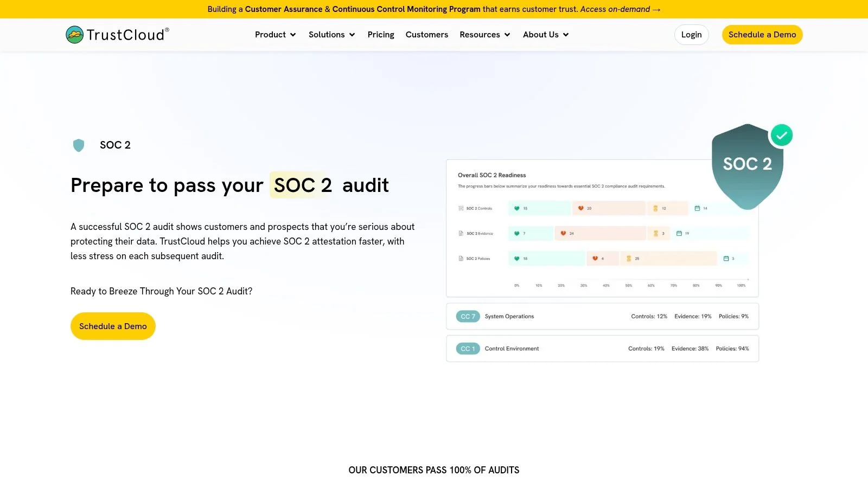Select the SOC 2 shield badge icon
Viewport: 868px width, 488px height.
747,164
